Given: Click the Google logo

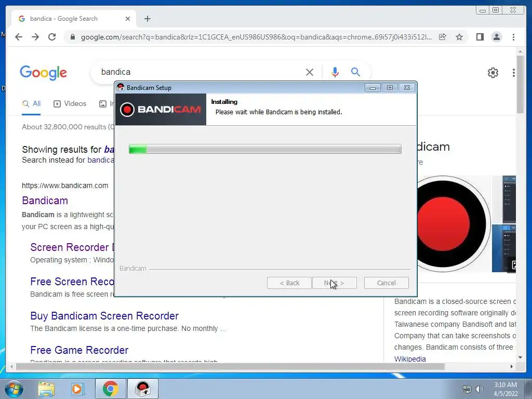Looking at the screenshot, I should pyautogui.click(x=44, y=73).
